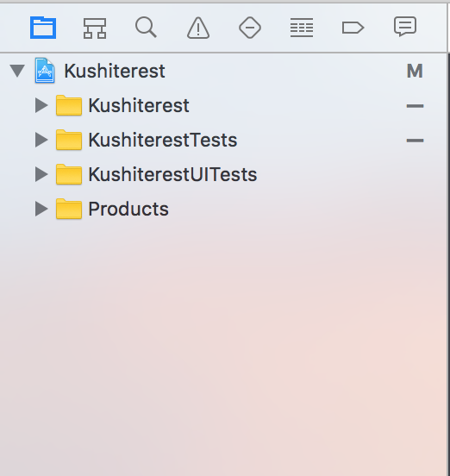This screenshot has width=450, height=476.
Task: Expand the Kushiterest folder triangle
Action: click(41, 106)
